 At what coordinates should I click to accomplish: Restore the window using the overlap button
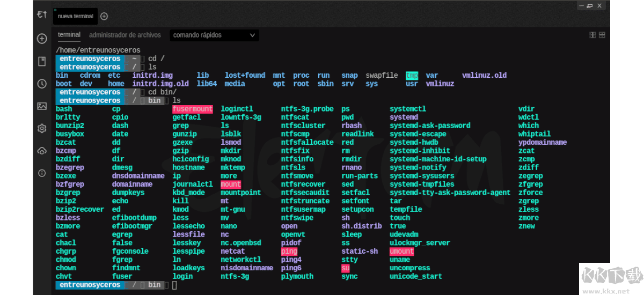point(590,5)
